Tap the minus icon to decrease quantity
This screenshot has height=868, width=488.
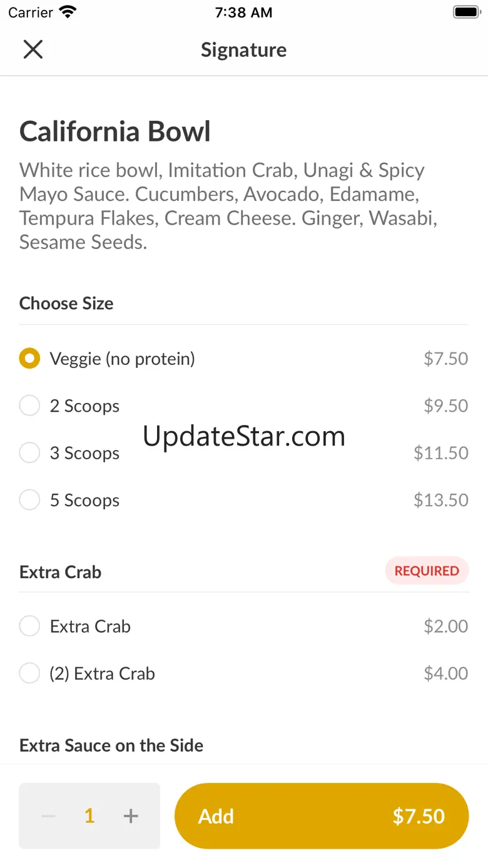click(48, 816)
